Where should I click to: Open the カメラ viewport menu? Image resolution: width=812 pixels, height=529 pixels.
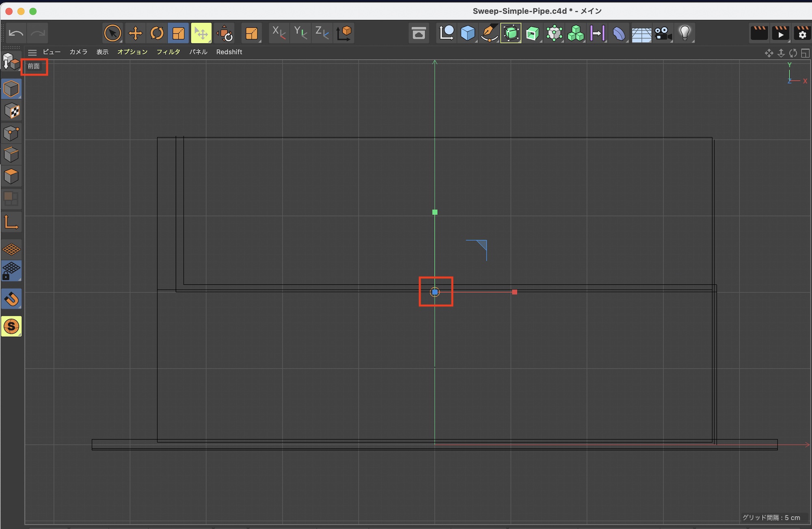pyautogui.click(x=78, y=52)
